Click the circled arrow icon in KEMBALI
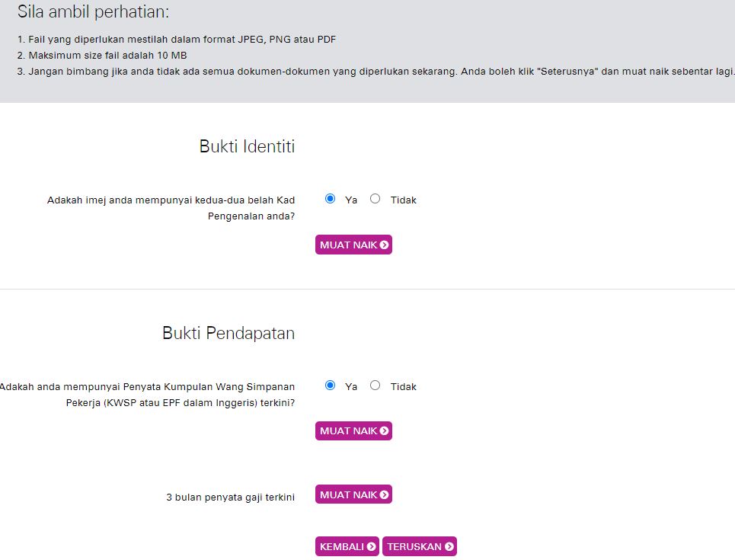This screenshot has height=560, width=735. pos(371,547)
